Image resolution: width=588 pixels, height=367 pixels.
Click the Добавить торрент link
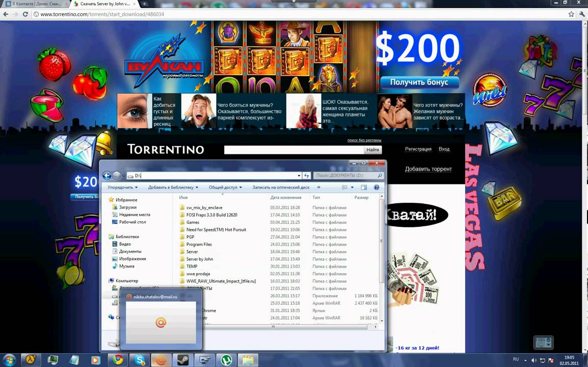[x=428, y=169]
